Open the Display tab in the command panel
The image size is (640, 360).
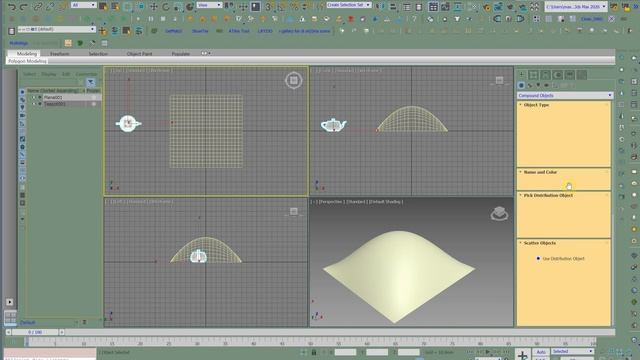tap(570, 75)
